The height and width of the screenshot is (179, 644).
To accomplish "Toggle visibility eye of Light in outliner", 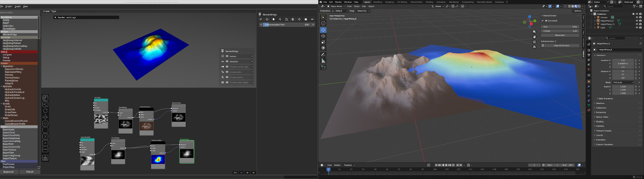I will tap(637, 27).
